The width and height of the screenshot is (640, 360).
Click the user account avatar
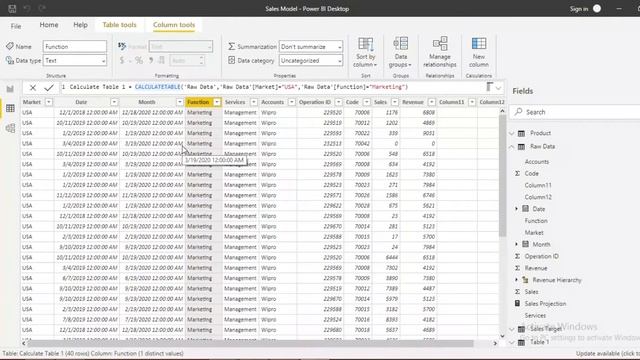point(597,9)
